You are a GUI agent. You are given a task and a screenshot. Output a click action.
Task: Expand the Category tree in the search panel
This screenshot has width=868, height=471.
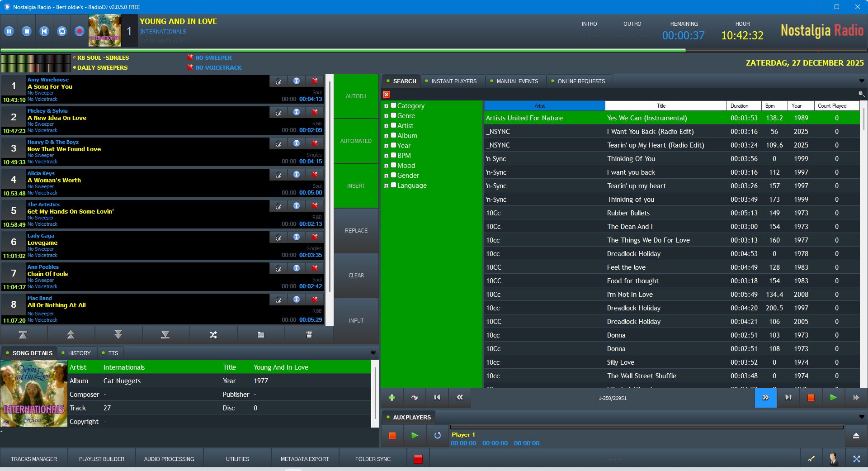point(387,105)
